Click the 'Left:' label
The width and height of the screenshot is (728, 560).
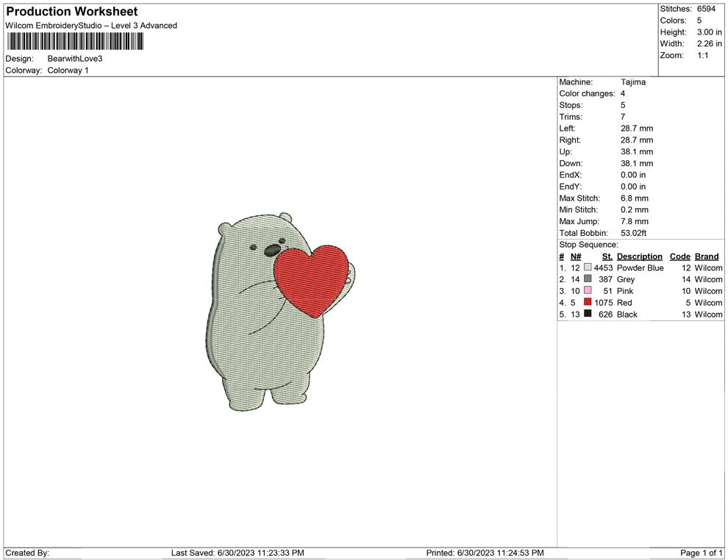click(568, 128)
